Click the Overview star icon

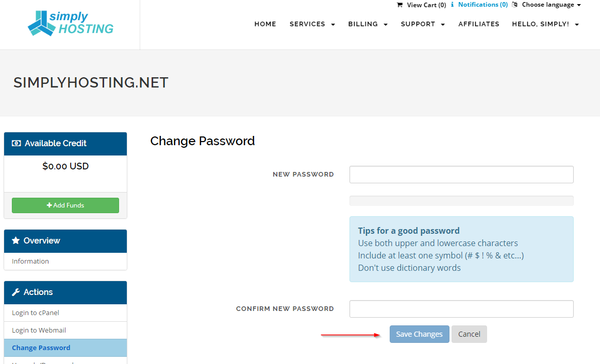click(x=15, y=240)
